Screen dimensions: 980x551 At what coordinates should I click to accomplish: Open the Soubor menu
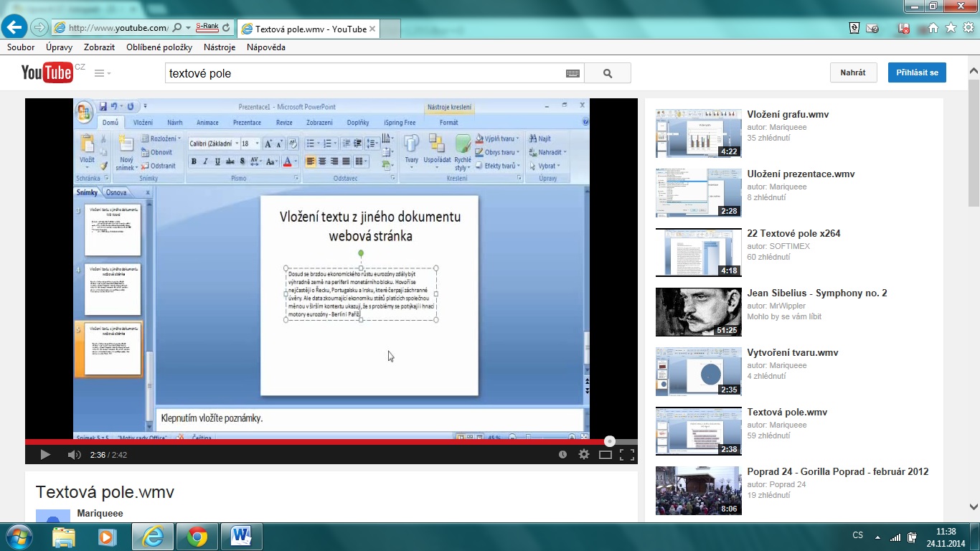pyautogui.click(x=21, y=47)
